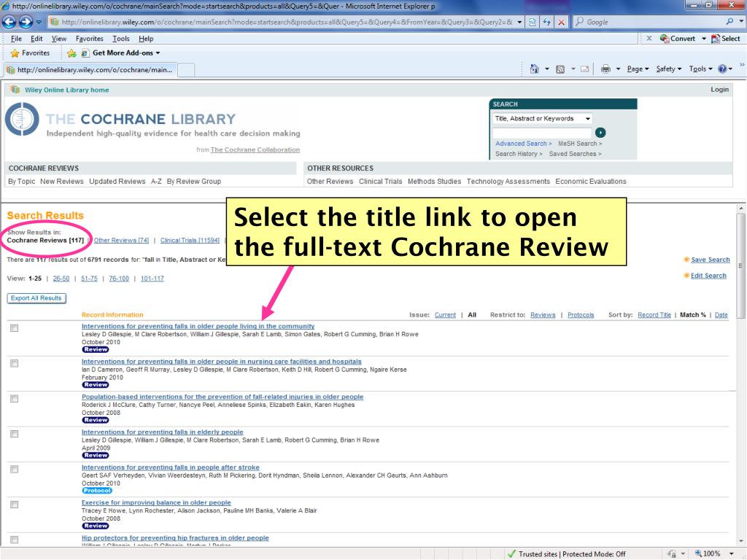Click the RSS Feeds icon

(x=560, y=69)
